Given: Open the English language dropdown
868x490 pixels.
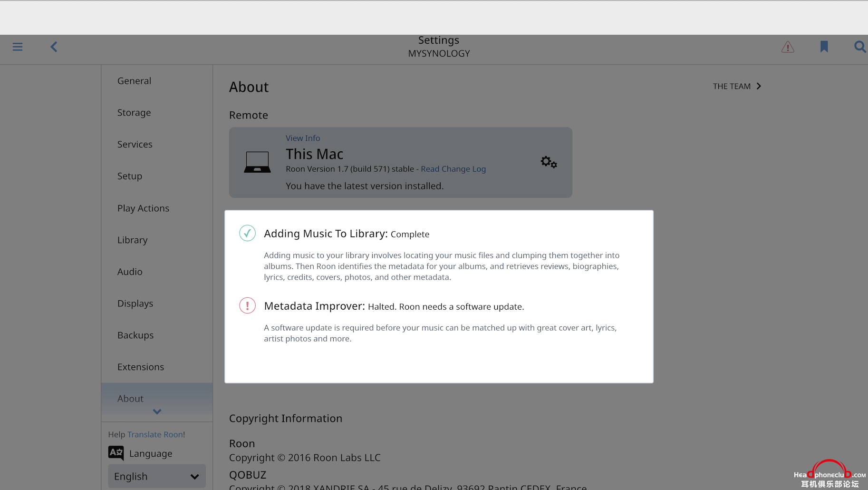Looking at the screenshot, I should [x=157, y=476].
